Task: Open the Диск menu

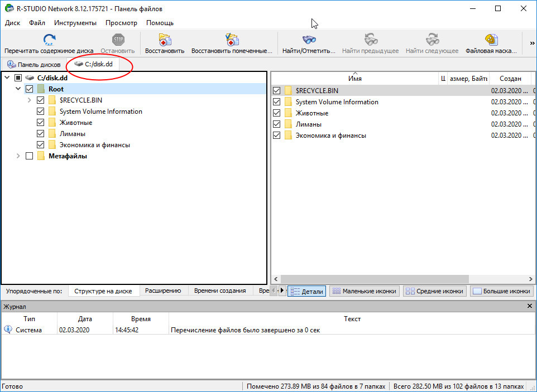Action: (x=13, y=23)
